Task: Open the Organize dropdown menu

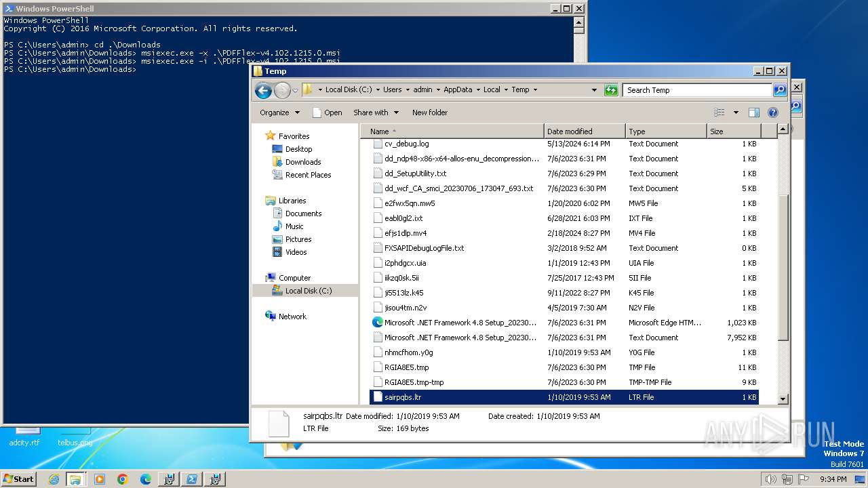Action: pos(279,113)
